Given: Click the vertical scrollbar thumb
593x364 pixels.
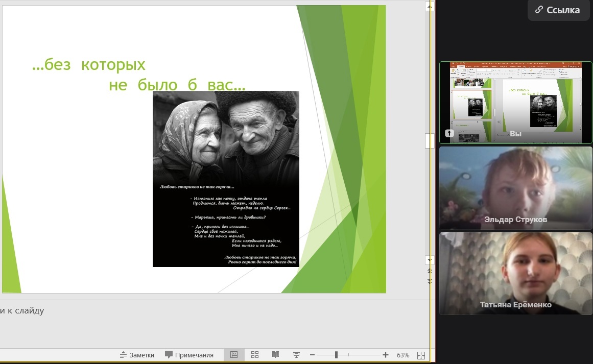Looking at the screenshot, I should click(x=430, y=140).
